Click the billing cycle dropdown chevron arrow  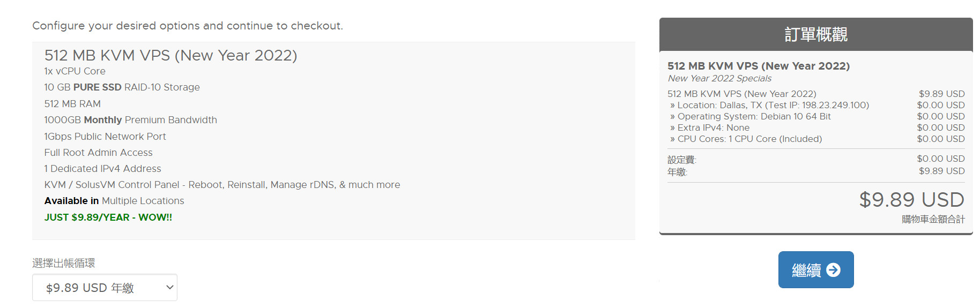tap(170, 288)
